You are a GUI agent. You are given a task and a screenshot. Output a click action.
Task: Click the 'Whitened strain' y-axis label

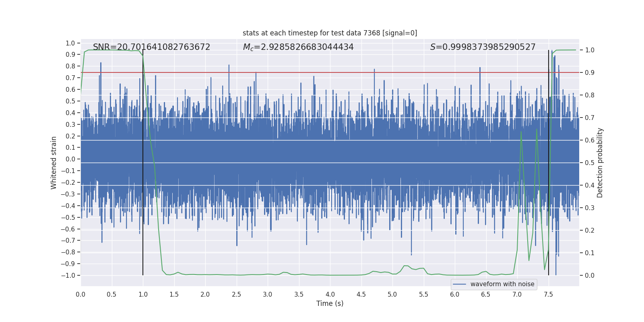54,163
